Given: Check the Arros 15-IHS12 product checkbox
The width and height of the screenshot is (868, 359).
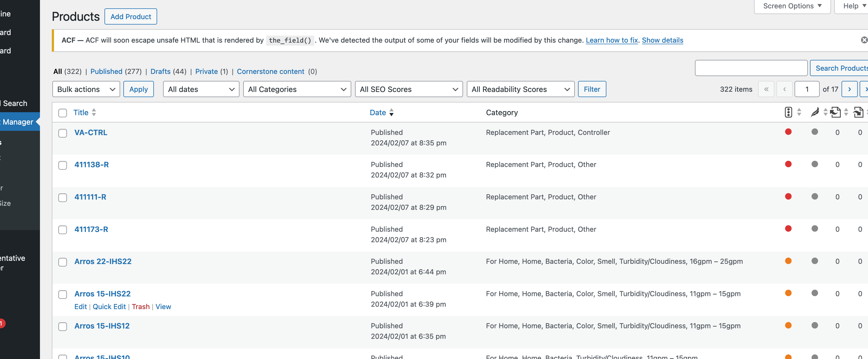Looking at the screenshot, I should coord(63,327).
